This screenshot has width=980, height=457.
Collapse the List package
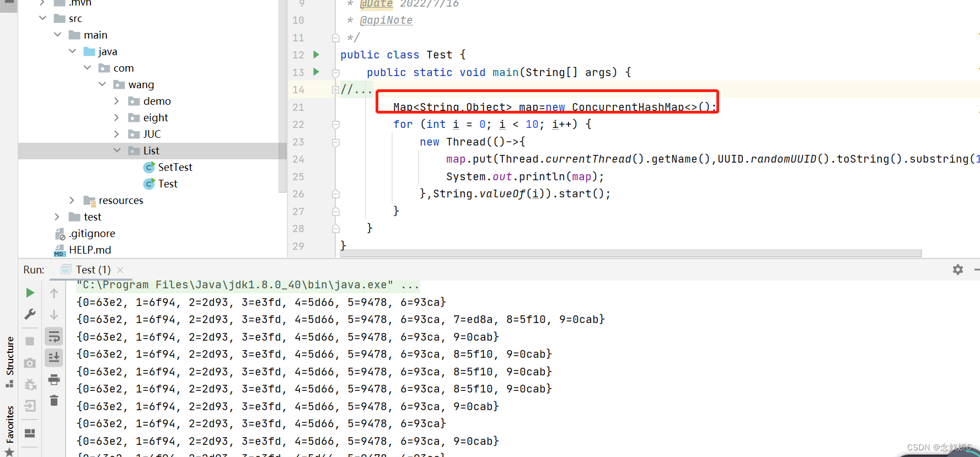tap(117, 150)
